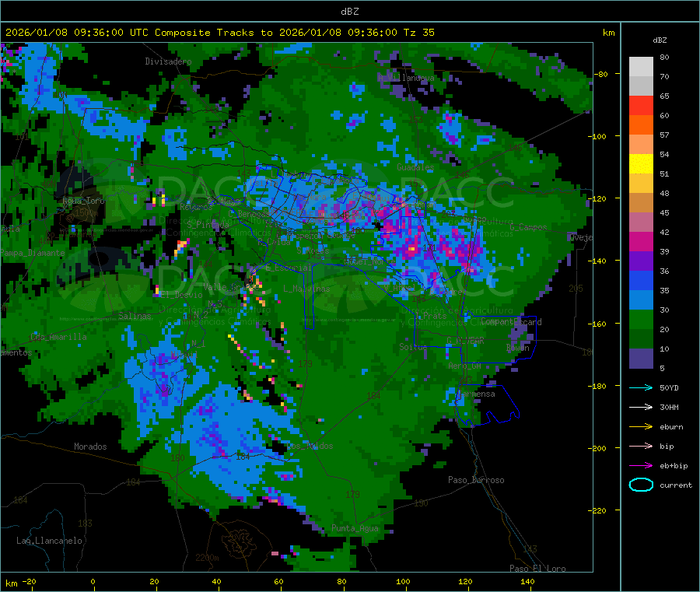The width and height of the screenshot is (700, 592).
Task: Select the bright green 20-30 dBZ swatch
Action: (x=641, y=320)
